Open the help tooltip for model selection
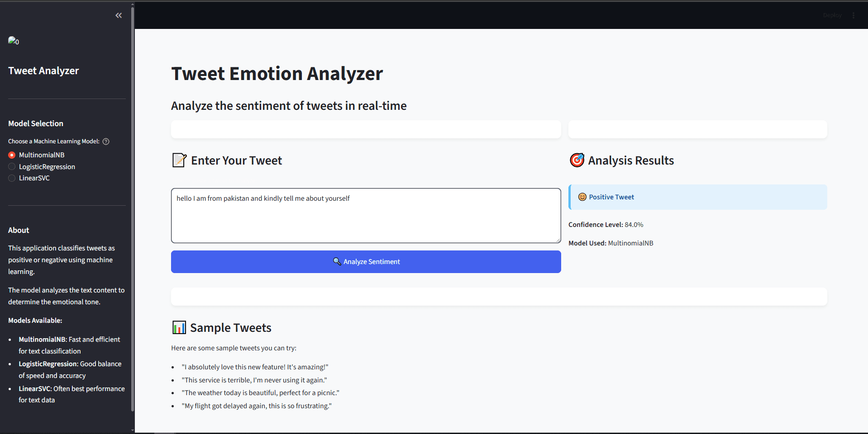Image resolution: width=868 pixels, height=434 pixels. [x=106, y=141]
